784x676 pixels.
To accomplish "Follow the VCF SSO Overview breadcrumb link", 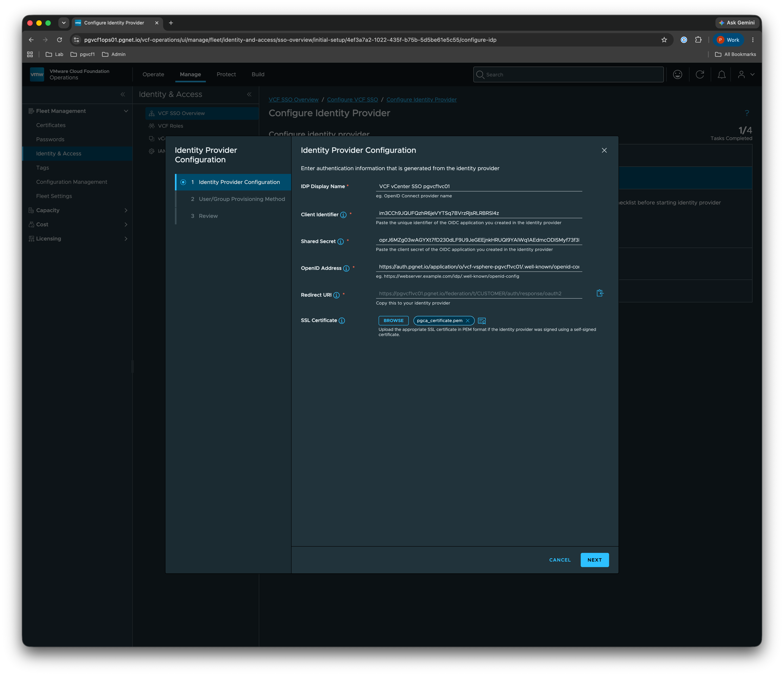I will coord(294,99).
